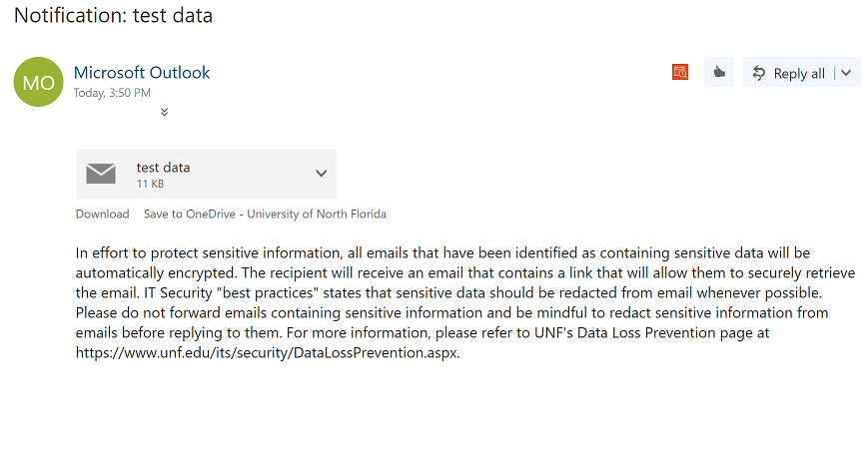The height and width of the screenshot is (451, 868).
Task: Click the red calendar search add-in icon
Action: [680, 73]
